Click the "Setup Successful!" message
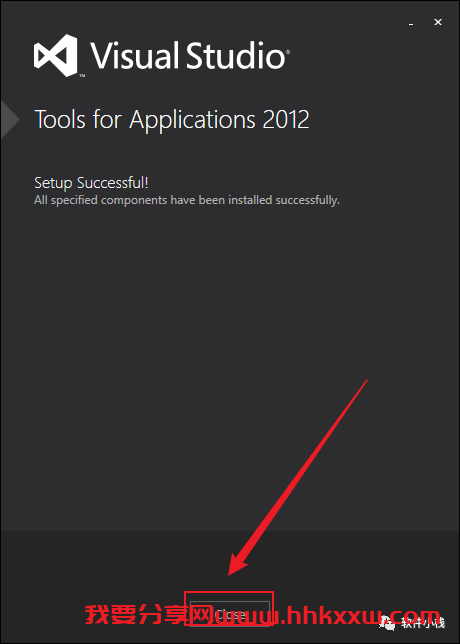Image resolution: width=460 pixels, height=644 pixels. (x=91, y=183)
